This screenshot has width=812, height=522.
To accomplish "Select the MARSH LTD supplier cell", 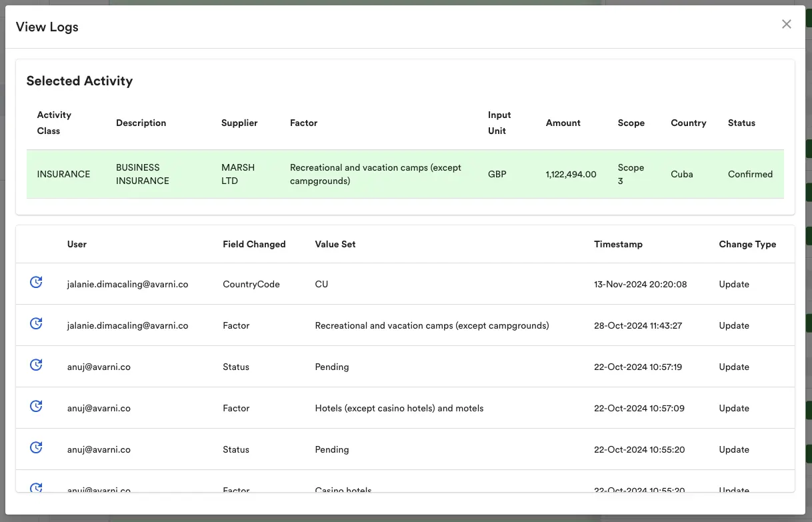I will point(238,174).
